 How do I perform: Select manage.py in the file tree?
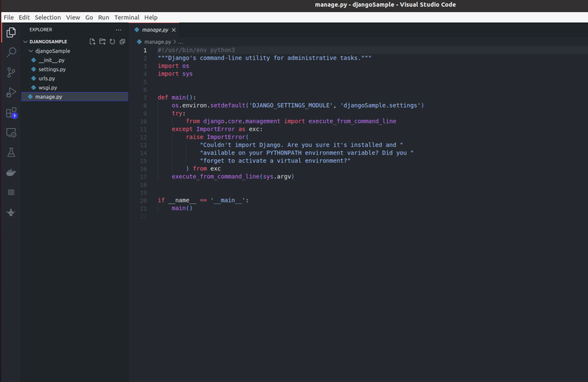click(75, 97)
